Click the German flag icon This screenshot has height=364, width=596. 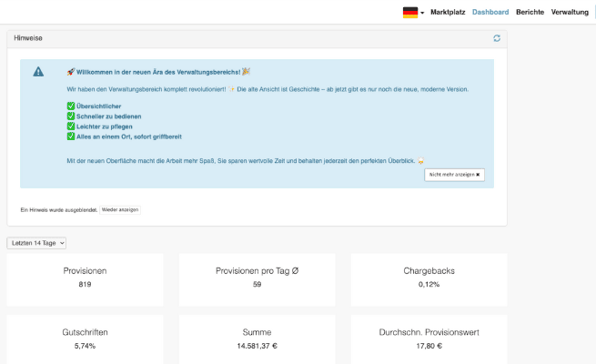tap(410, 12)
